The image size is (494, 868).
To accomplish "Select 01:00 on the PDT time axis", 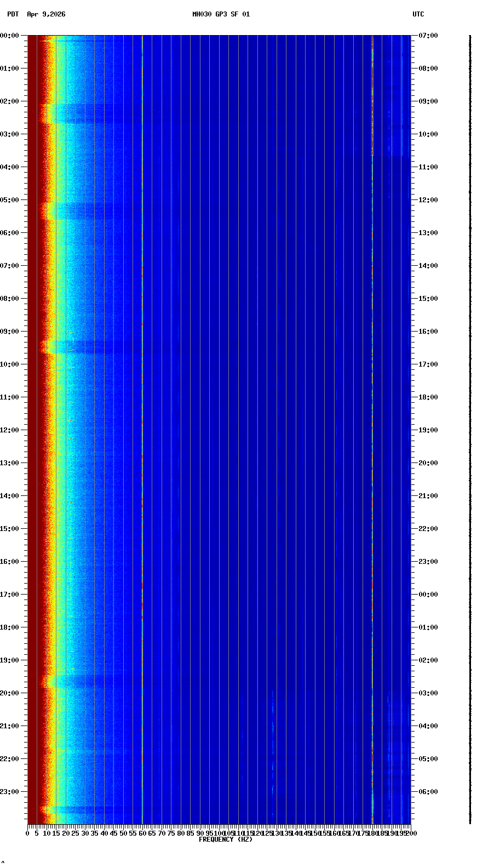I will click(x=10, y=68).
